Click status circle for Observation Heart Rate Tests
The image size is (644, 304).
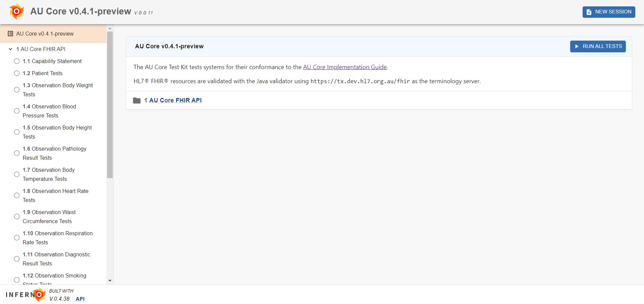tap(17, 195)
